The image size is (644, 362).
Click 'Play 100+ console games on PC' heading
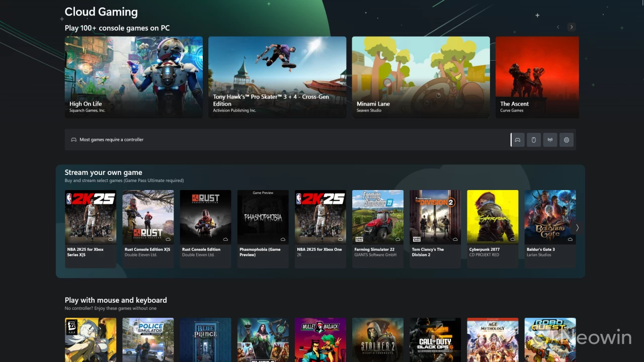[x=117, y=28]
